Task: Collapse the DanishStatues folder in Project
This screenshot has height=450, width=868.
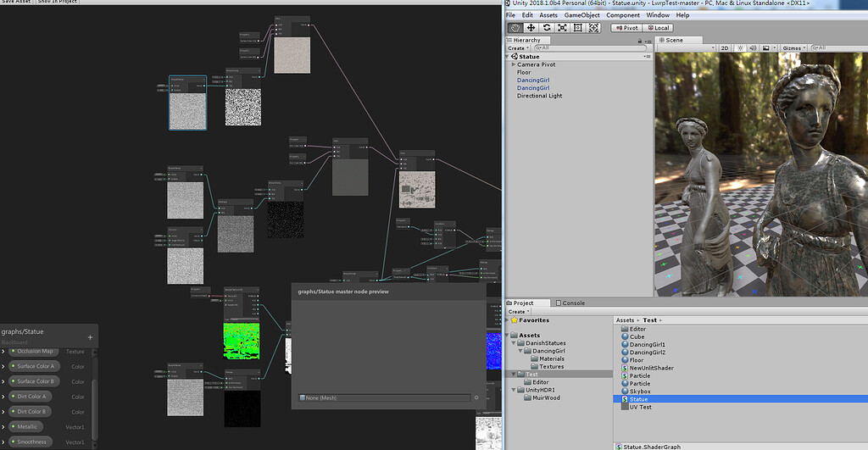Action: click(515, 343)
